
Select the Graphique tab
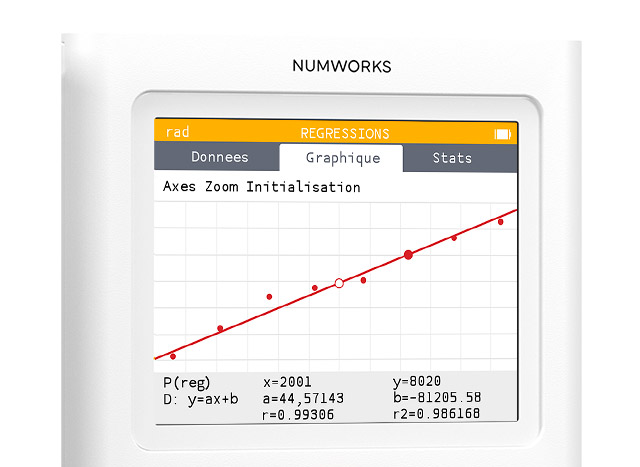[342, 158]
